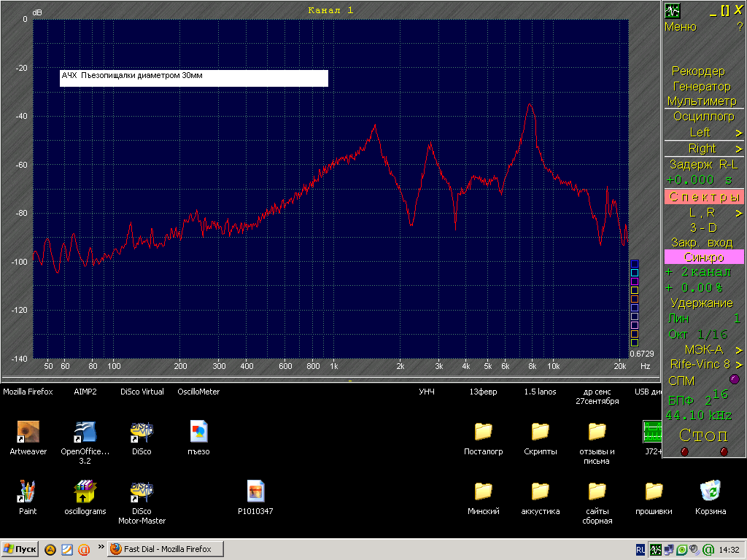The image size is (747, 560).
Task: Click the RU language indicator in tray
Action: [640, 550]
